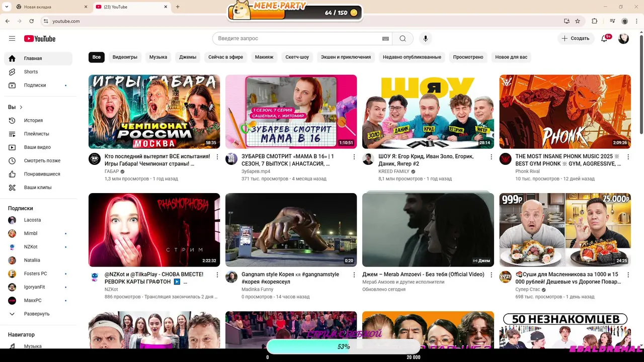Open Lacosta subscription channel

(38, 220)
